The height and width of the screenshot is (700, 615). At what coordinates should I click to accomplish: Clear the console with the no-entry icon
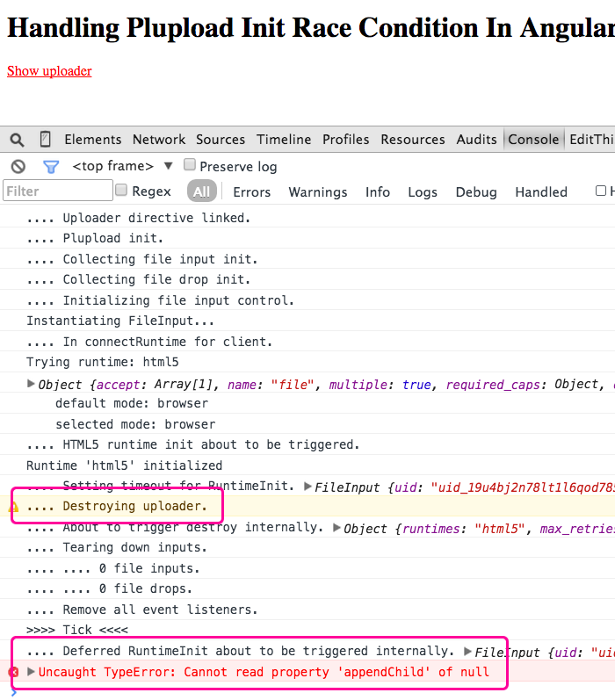(18, 167)
